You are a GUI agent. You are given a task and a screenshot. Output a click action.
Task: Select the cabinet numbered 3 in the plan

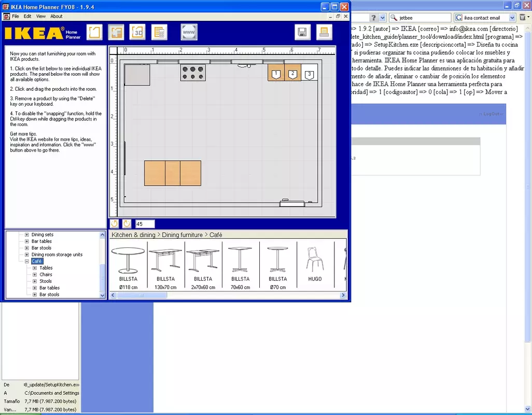click(309, 73)
